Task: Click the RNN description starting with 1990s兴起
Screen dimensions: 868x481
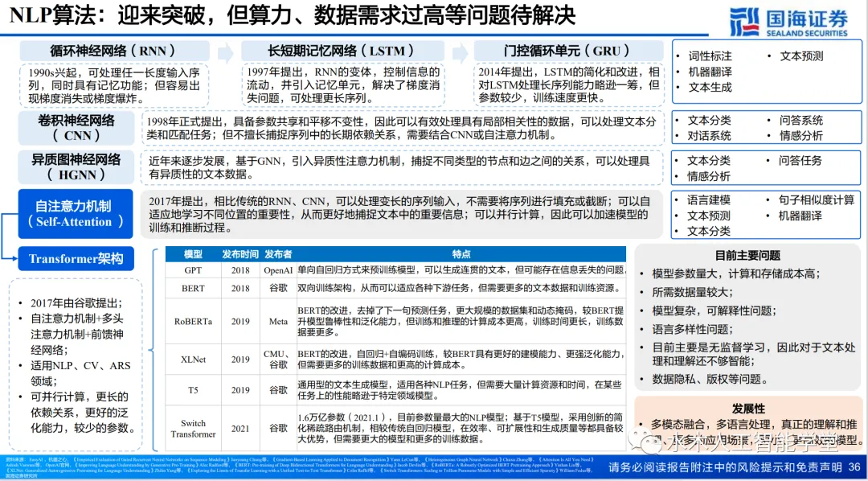Action: pyautogui.click(x=115, y=85)
